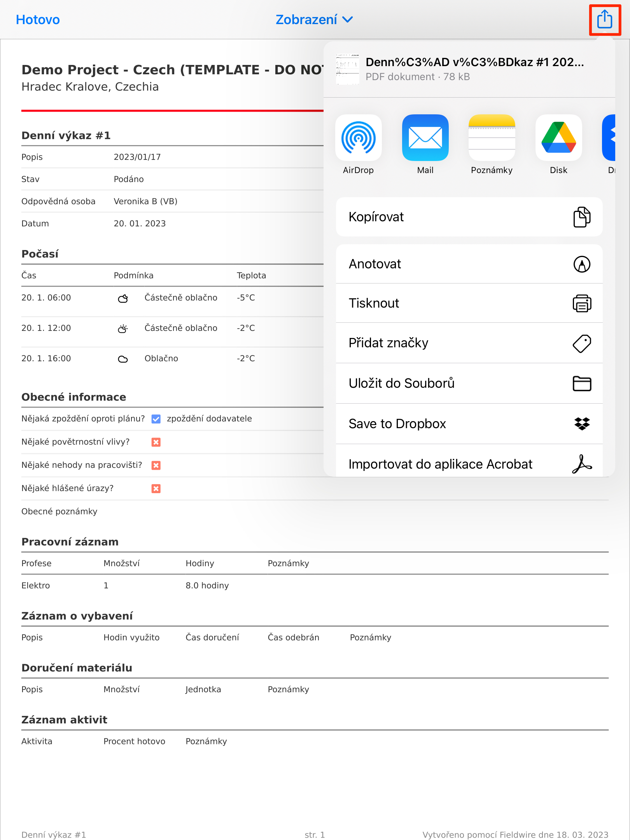
Task: Click Obecné poznámky label
Action: pos(59,511)
